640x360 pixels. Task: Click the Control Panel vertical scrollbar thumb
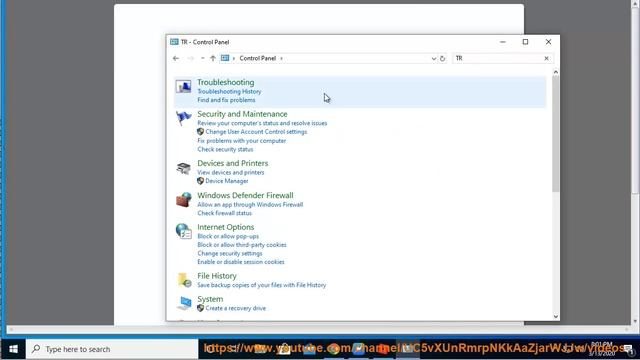(556, 134)
